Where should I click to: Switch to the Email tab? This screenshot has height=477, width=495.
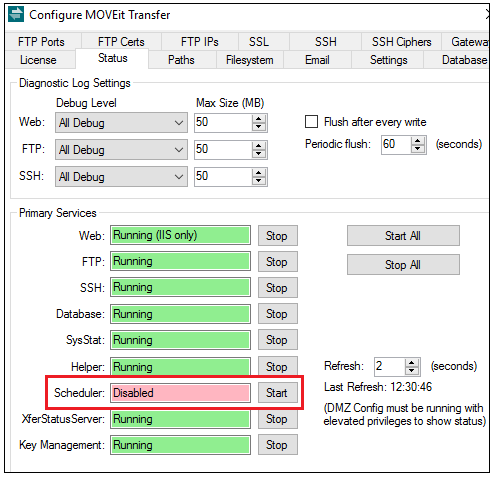pos(317,60)
